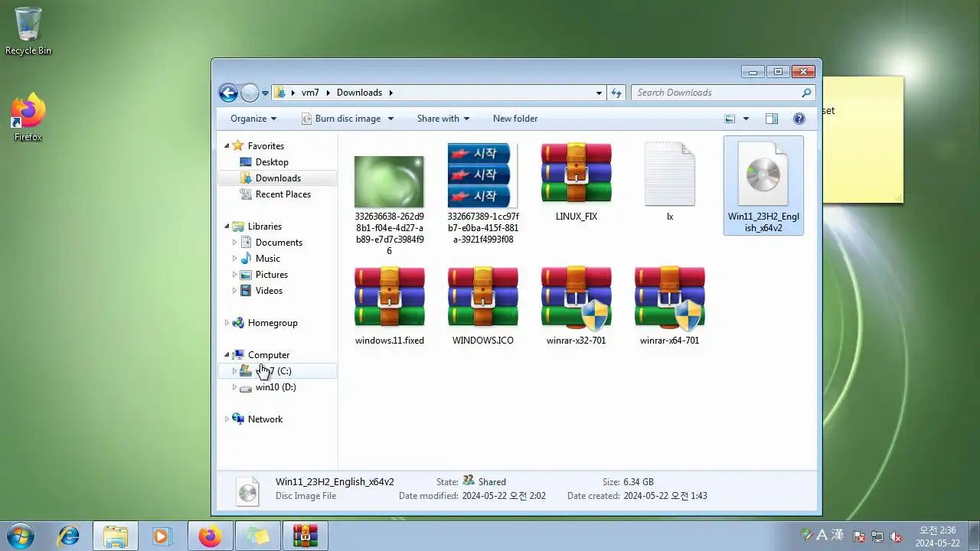Open the Windows Start button

[x=21, y=536]
